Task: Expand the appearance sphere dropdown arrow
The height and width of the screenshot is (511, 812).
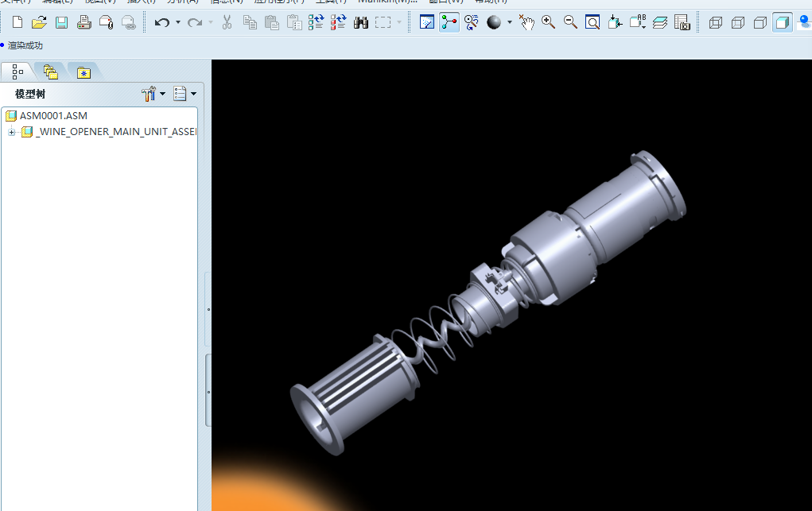Action: coord(510,22)
